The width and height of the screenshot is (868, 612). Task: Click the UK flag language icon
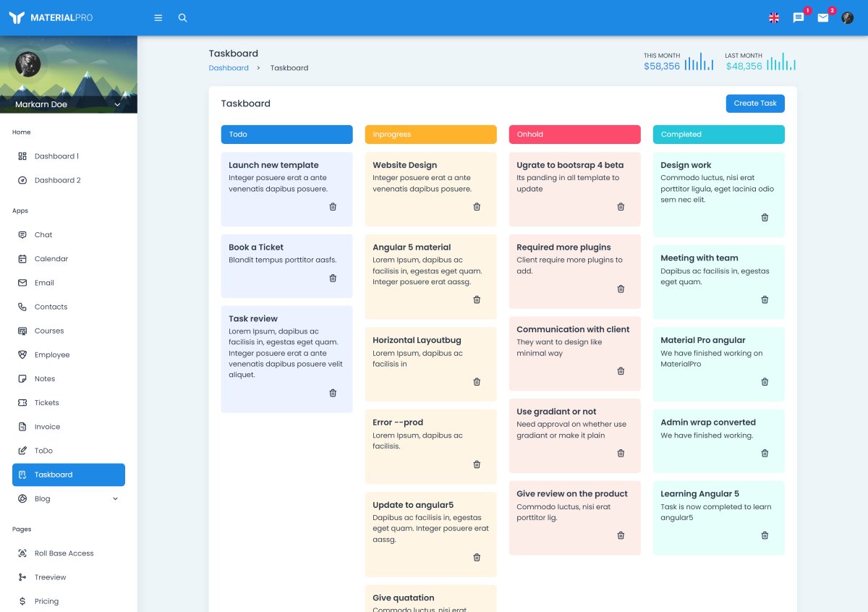[x=774, y=18]
